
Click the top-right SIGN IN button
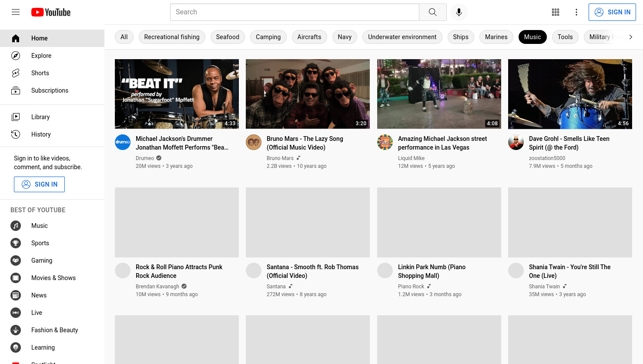pyautogui.click(x=612, y=12)
